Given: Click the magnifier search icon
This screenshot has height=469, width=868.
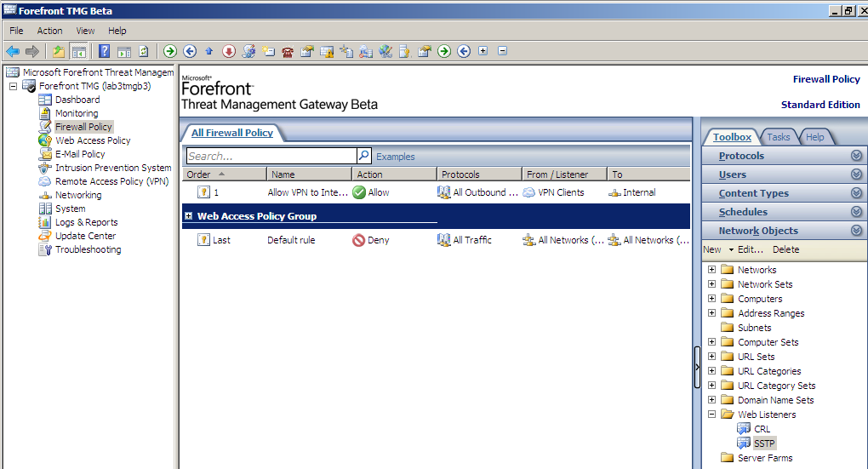Looking at the screenshot, I should point(363,156).
